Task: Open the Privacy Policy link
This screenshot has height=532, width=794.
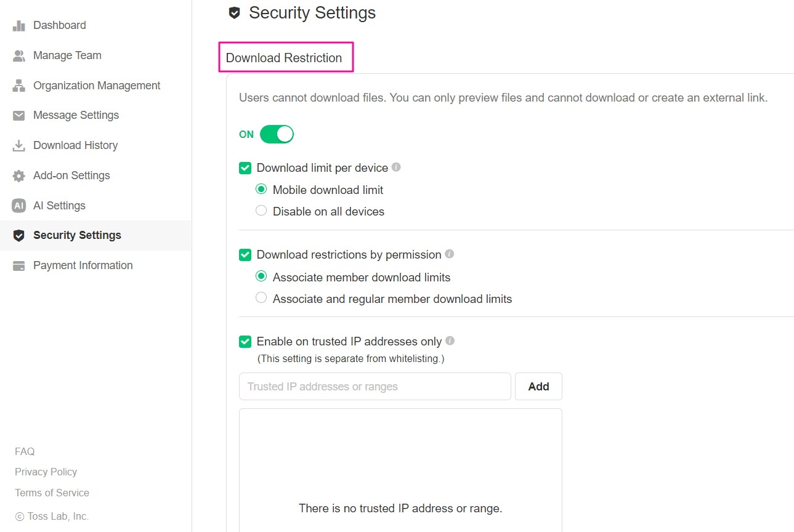Action: pos(46,472)
